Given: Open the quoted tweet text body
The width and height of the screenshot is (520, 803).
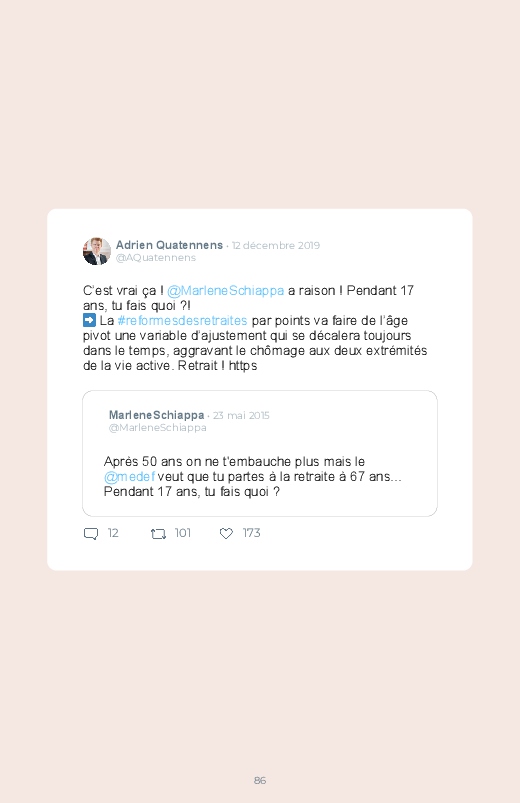Looking at the screenshot, I should (253, 477).
